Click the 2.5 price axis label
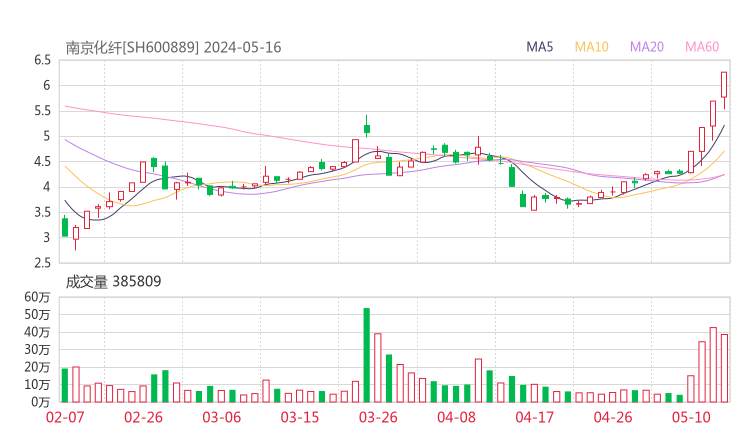 coord(42,263)
